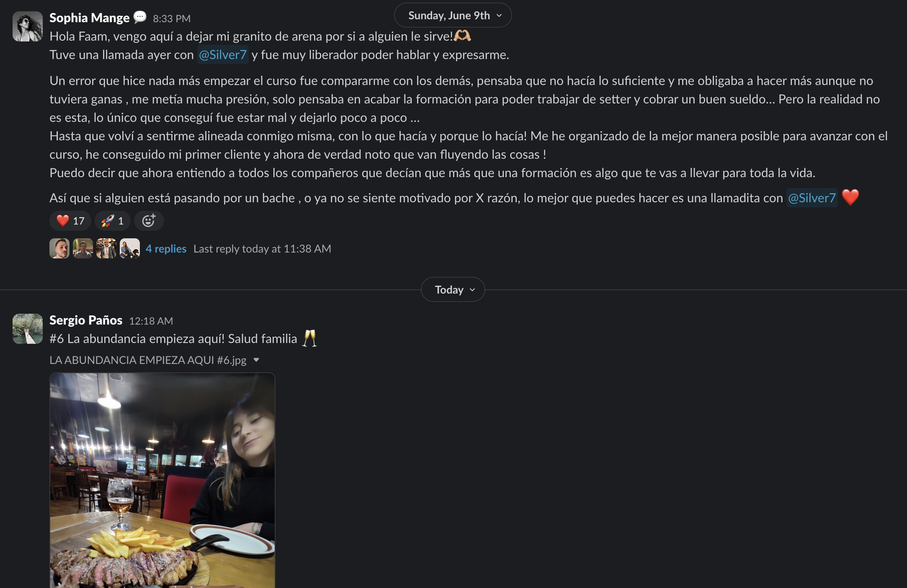Toggle the heart reaction with 17 votes

[x=70, y=221]
